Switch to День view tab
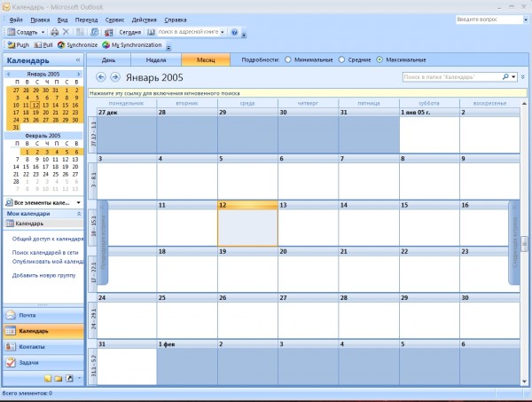 click(108, 59)
